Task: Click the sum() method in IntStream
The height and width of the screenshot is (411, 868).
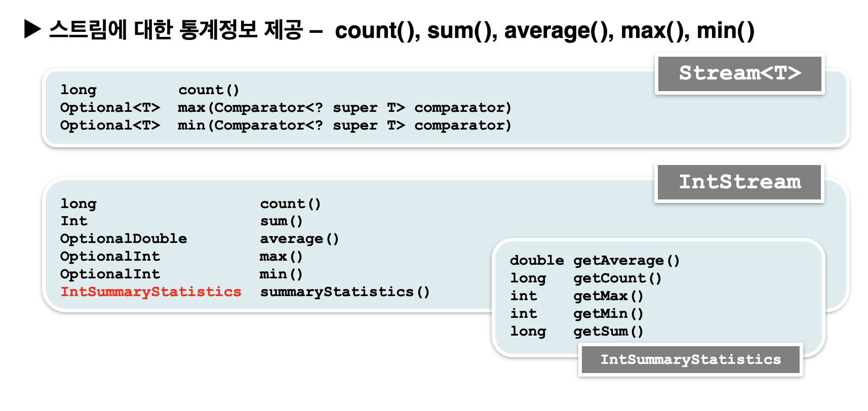Action: point(281,221)
